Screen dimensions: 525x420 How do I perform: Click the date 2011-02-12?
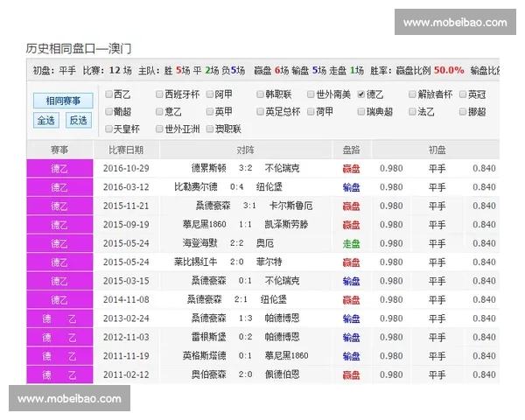(126, 374)
